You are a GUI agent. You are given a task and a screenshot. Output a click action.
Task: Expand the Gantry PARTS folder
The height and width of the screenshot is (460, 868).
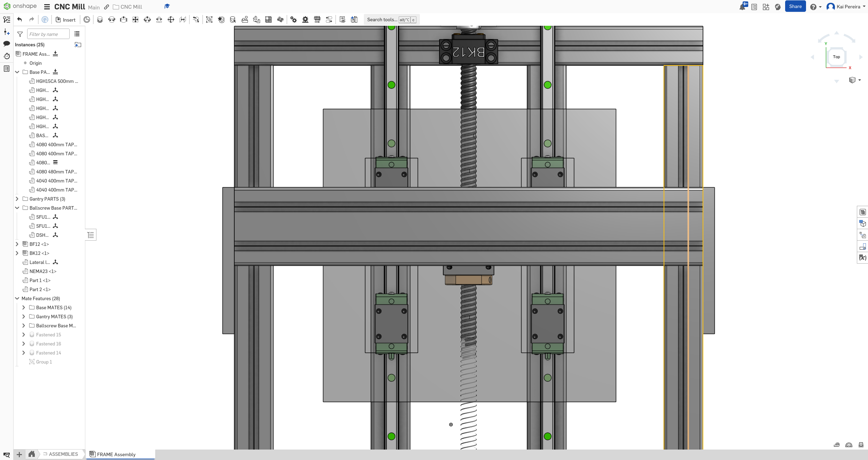pyautogui.click(x=17, y=199)
